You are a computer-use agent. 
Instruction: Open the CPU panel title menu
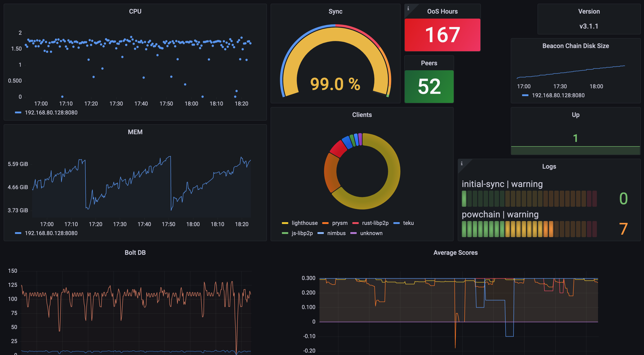click(x=135, y=12)
